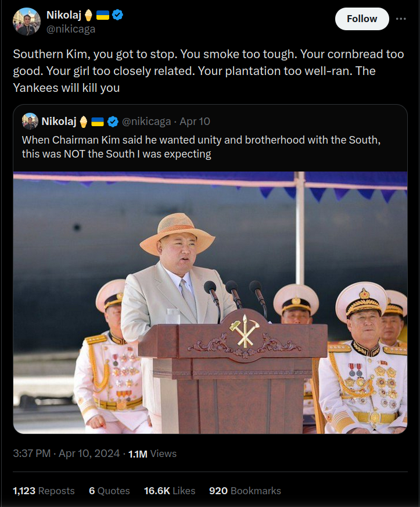This screenshot has height=507, width=420.
Task: Open the quoted tweet's Apr 10 date
Action: pos(195,122)
